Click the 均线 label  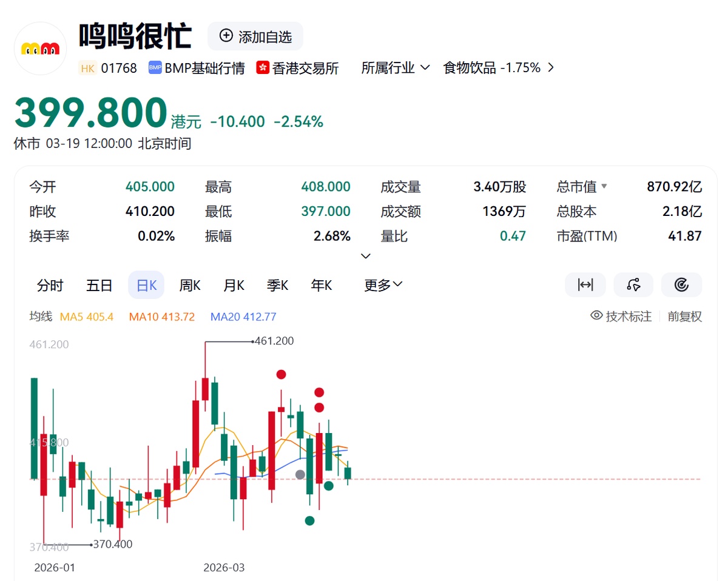point(41,317)
